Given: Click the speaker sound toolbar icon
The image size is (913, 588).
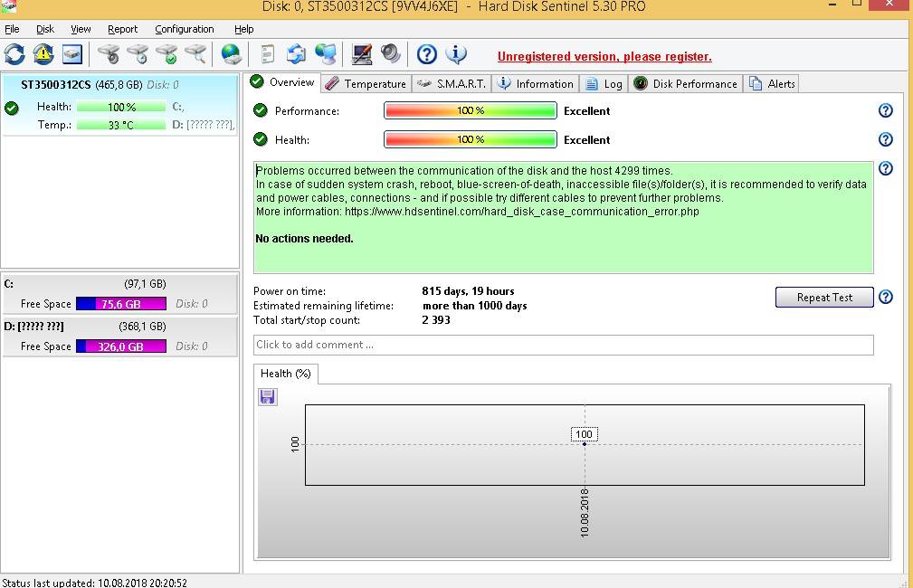Looking at the screenshot, I should click(x=390, y=54).
